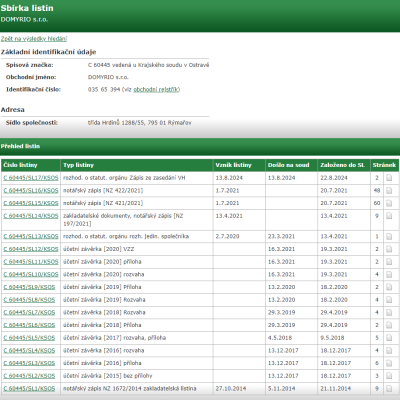This screenshot has height=400, width=400.
Task: Go back via Zpět na výsledky hledání
Action: (x=34, y=39)
